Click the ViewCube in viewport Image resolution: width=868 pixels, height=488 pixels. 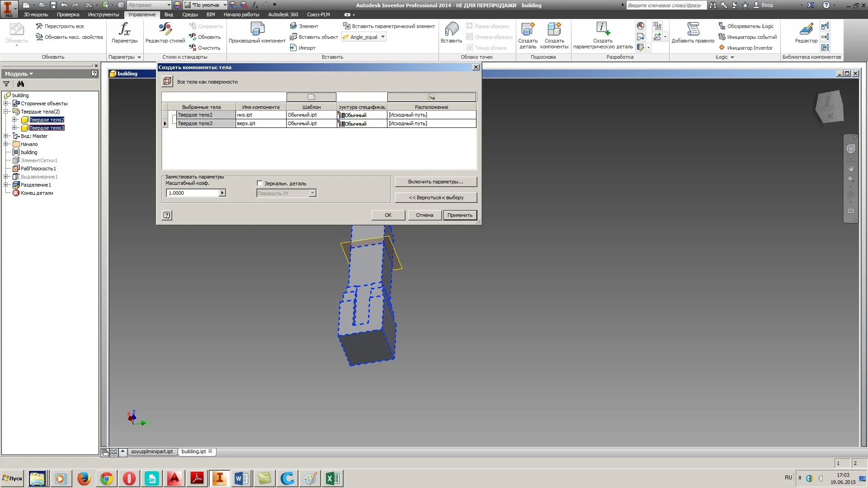click(830, 106)
